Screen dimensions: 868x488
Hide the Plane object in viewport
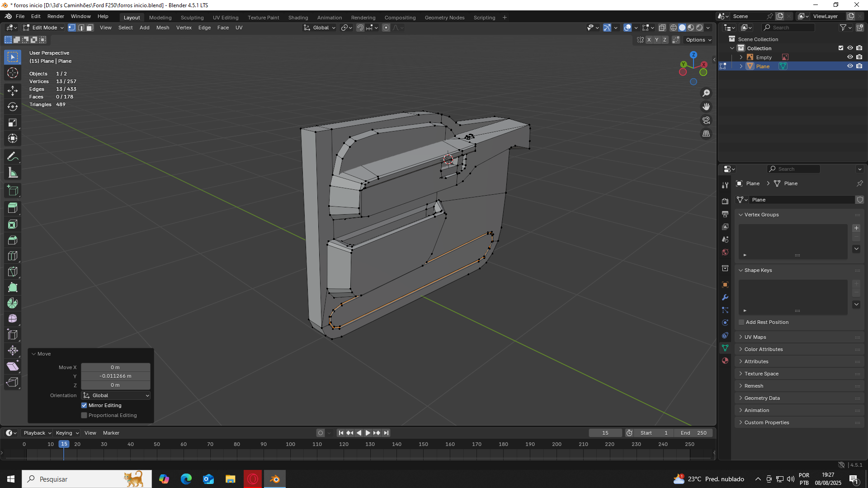tap(850, 66)
